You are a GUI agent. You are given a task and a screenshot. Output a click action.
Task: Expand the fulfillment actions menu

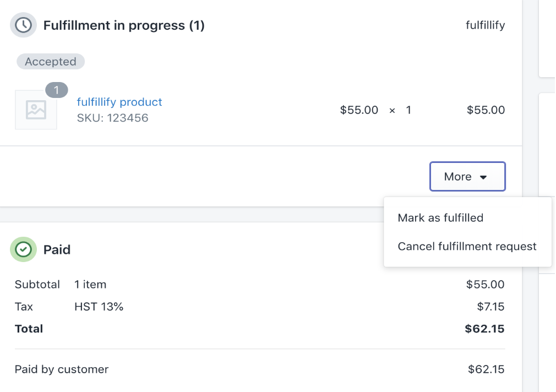point(467,176)
